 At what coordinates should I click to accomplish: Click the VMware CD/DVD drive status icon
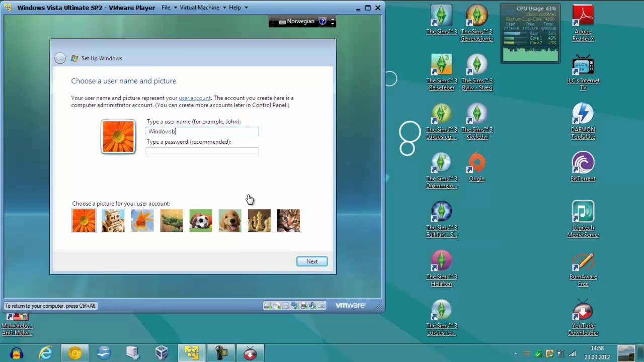pyautogui.click(x=276, y=306)
